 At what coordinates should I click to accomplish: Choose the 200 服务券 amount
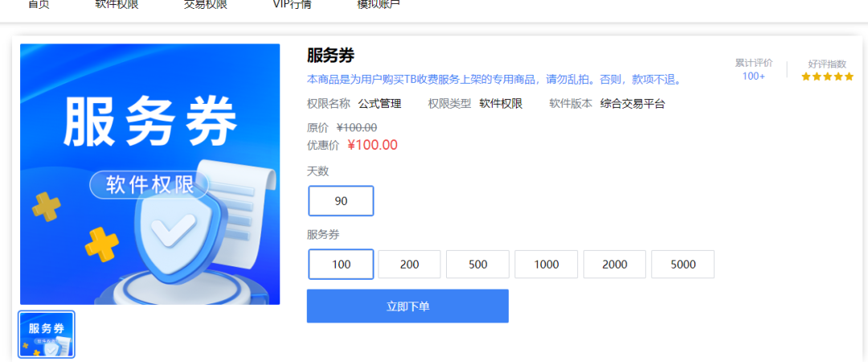409,265
